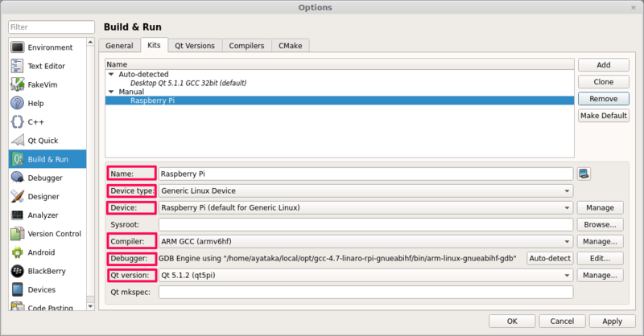Click Make Default button

click(x=603, y=116)
